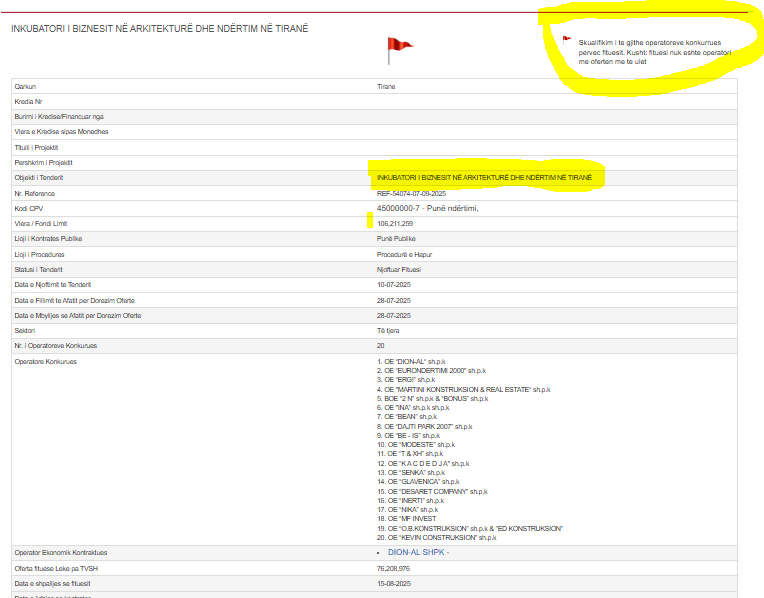Click the number of competing operators value 20
Image resolution: width=764 pixels, height=598 pixels.
coord(381,346)
